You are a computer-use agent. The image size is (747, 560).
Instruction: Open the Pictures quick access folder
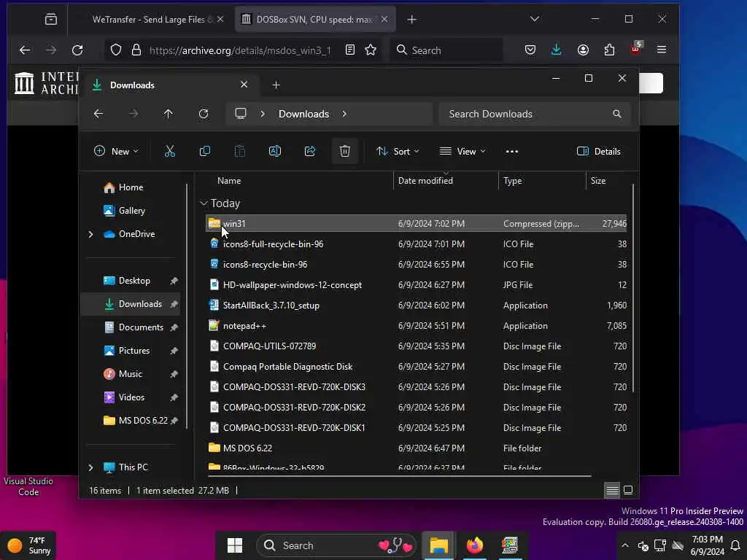133,351
